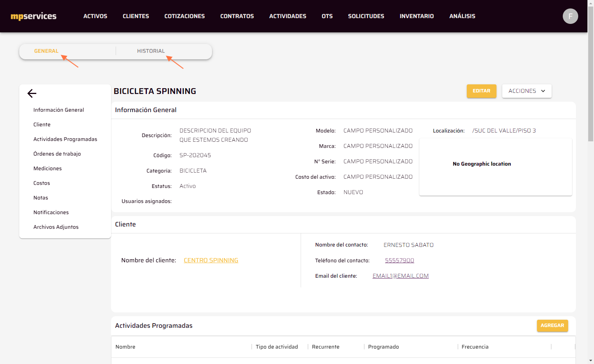
Task: Sort by Tipo de actividad column header
Action: (277, 347)
